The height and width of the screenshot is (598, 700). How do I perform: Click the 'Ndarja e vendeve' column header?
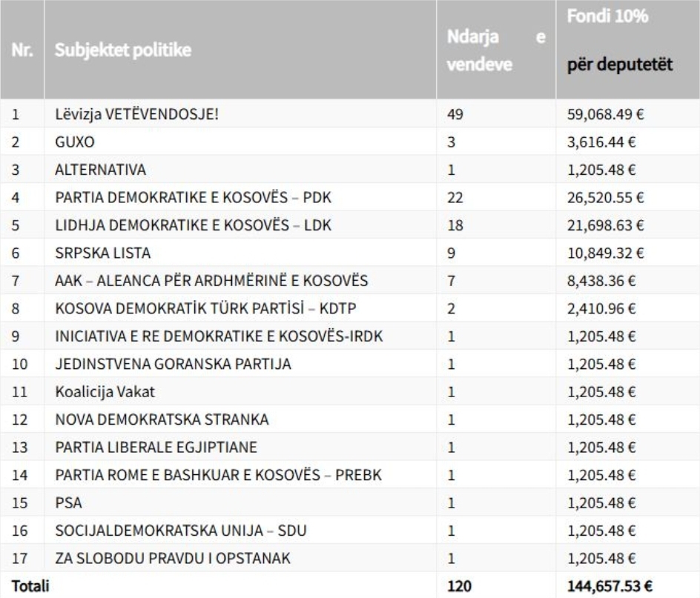coord(496,50)
